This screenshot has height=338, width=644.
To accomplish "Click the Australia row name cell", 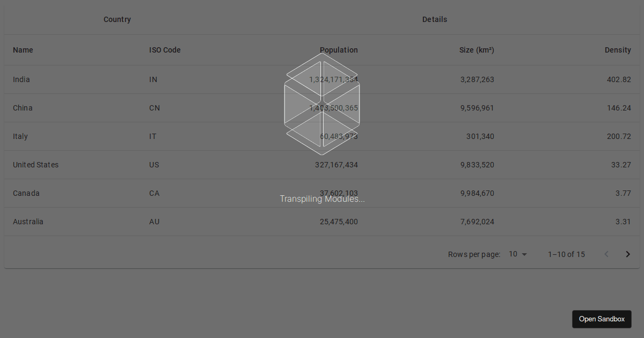I will (x=28, y=222).
